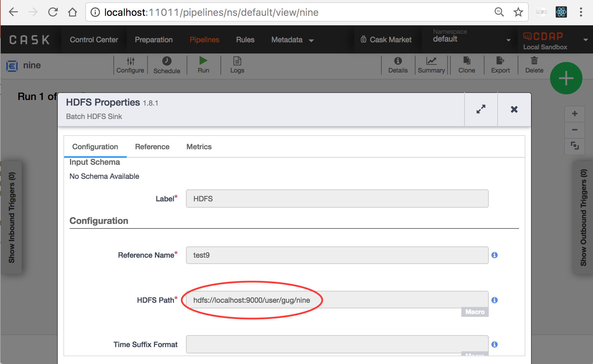
Task: Show pipeline Details
Action: (x=398, y=65)
